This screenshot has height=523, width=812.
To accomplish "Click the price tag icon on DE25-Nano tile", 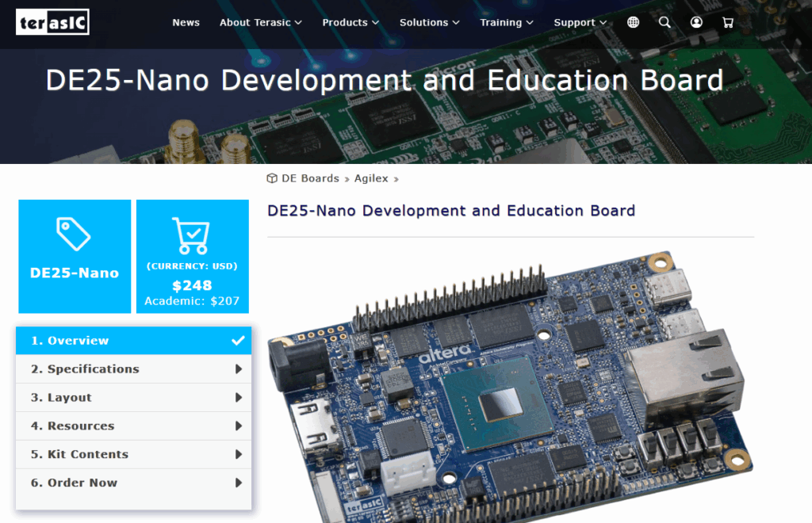I will 74,235.
